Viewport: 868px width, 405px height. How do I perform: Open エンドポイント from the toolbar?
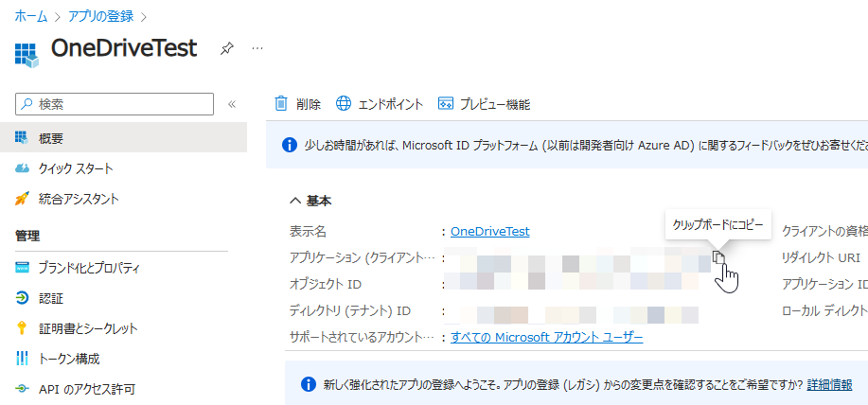pos(390,104)
